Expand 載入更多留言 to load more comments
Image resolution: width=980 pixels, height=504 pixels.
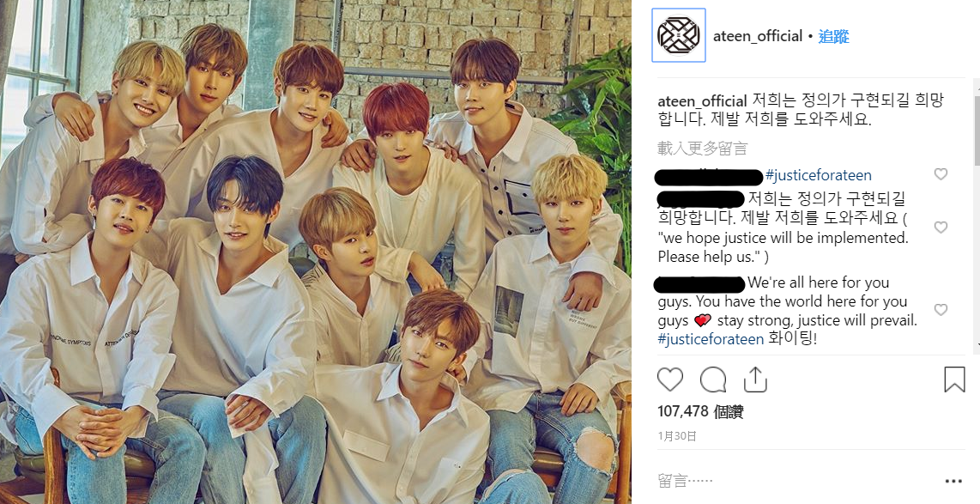703,149
